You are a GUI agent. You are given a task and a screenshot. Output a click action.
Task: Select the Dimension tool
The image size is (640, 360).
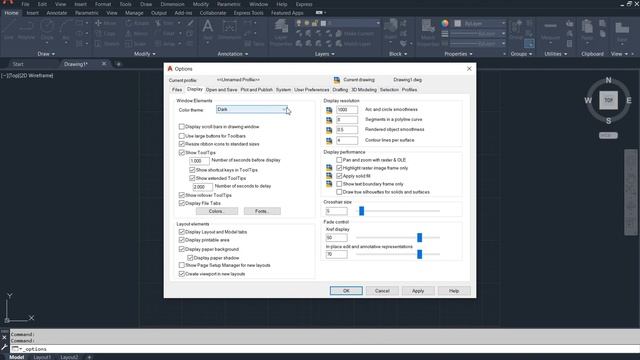pos(229,29)
